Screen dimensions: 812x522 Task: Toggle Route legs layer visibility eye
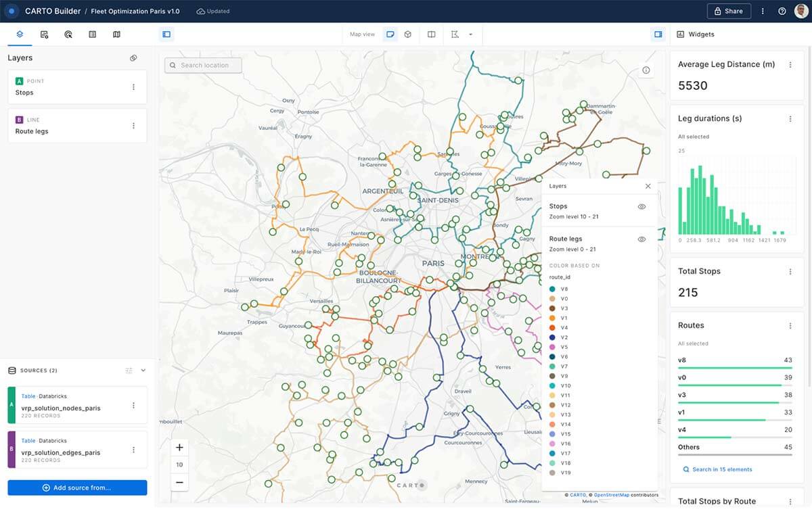(641, 239)
